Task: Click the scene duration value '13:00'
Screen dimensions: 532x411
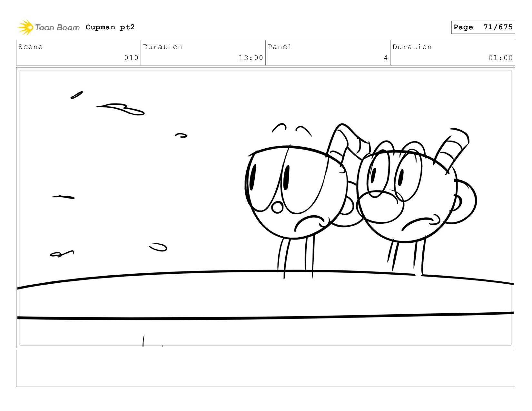Action: pyautogui.click(x=251, y=58)
